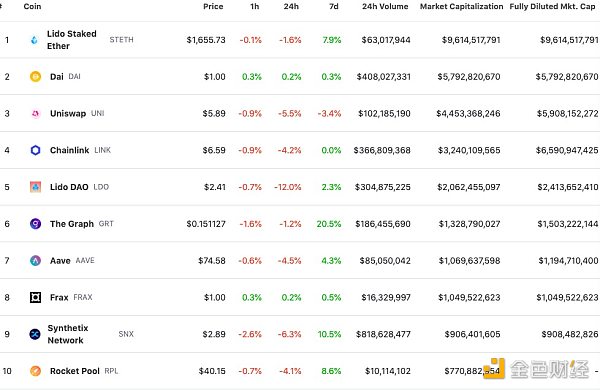Viewport: 600px width, 390px height.
Task: Click the Lido Staked Ether coin icon
Action: [34, 40]
